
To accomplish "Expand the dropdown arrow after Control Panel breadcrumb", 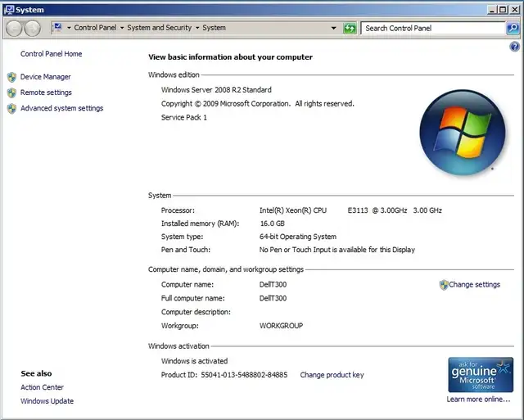I will tap(122, 28).
